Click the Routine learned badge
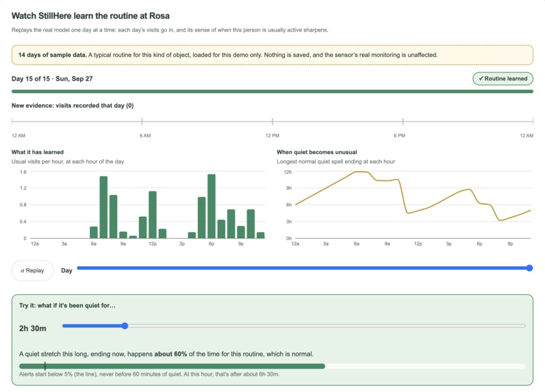545x392 pixels. [503, 79]
